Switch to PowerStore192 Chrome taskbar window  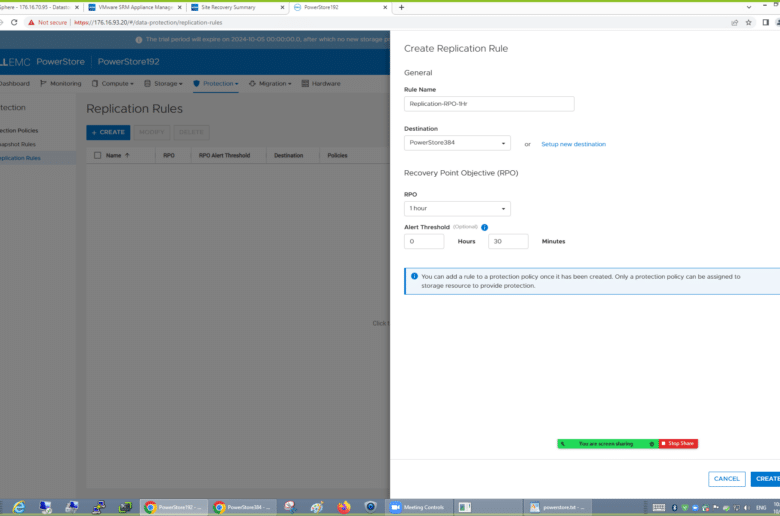tap(173, 507)
